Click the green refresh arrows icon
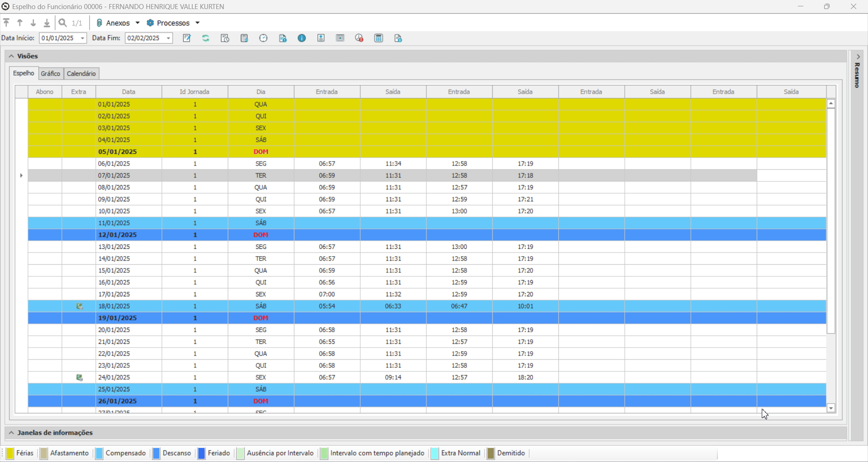Screen dimensions: 868x462 pos(206,38)
